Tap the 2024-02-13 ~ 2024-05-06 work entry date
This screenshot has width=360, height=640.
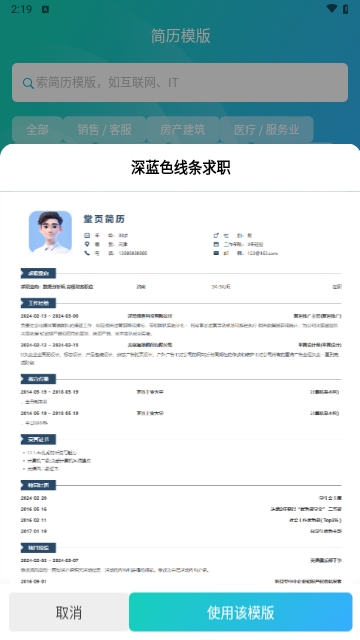coord(49,316)
